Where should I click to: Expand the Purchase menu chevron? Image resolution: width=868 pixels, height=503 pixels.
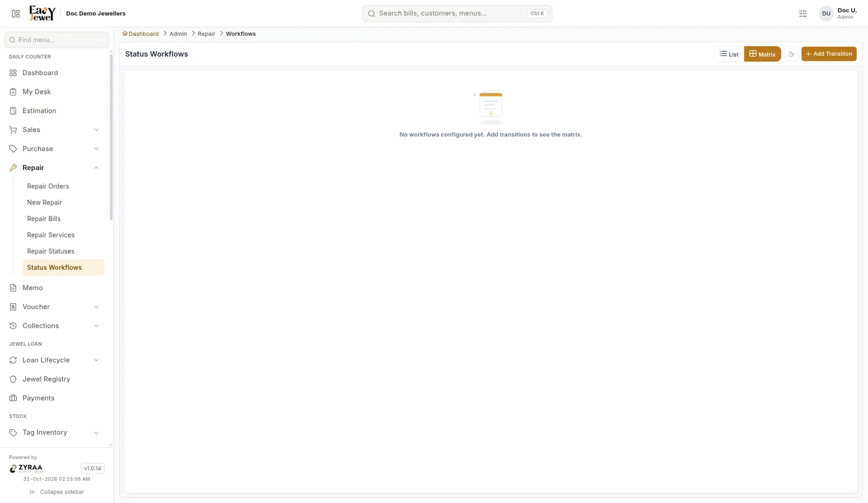[x=97, y=149]
